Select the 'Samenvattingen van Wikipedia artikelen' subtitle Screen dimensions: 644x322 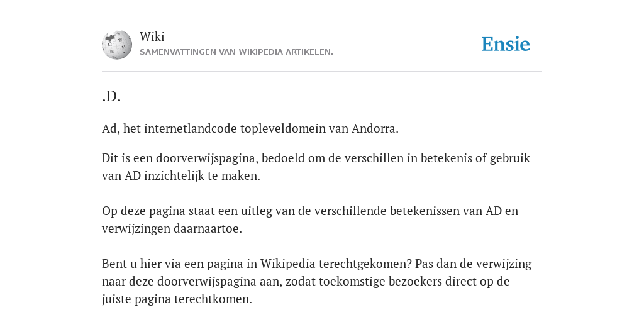coord(236,52)
